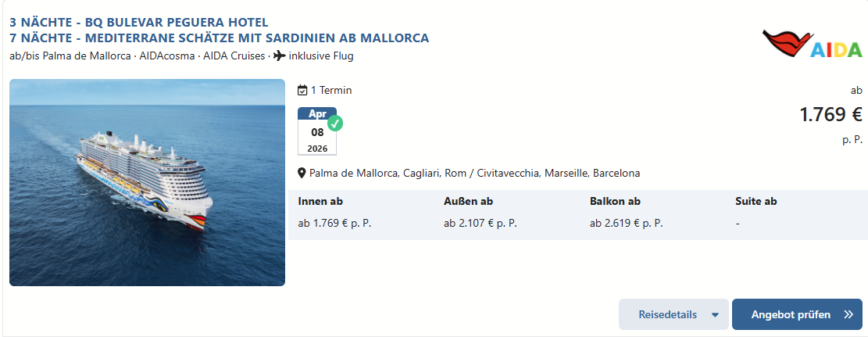Click the 1 Termin label

click(x=331, y=91)
